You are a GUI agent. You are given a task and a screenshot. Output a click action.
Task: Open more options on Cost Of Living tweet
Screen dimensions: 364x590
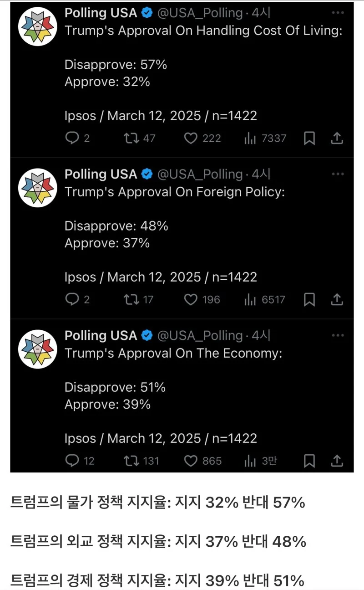338,13
